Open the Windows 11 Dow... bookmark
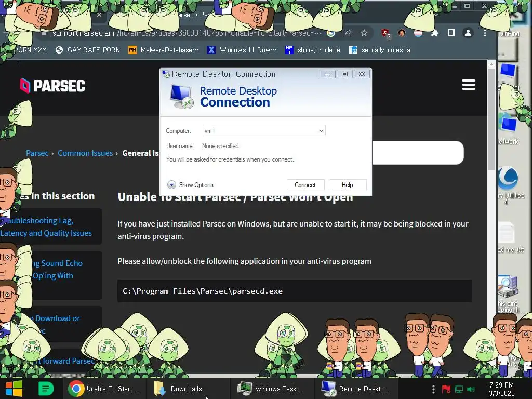This screenshot has width=532, height=399. click(242, 50)
